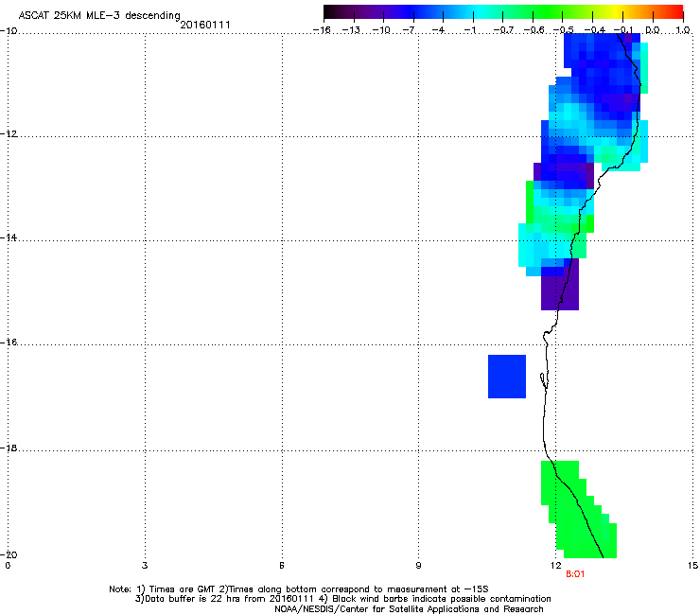Click the note line "3)Data buffer is 22 hrs"
700x615 pixels.
(342, 599)
